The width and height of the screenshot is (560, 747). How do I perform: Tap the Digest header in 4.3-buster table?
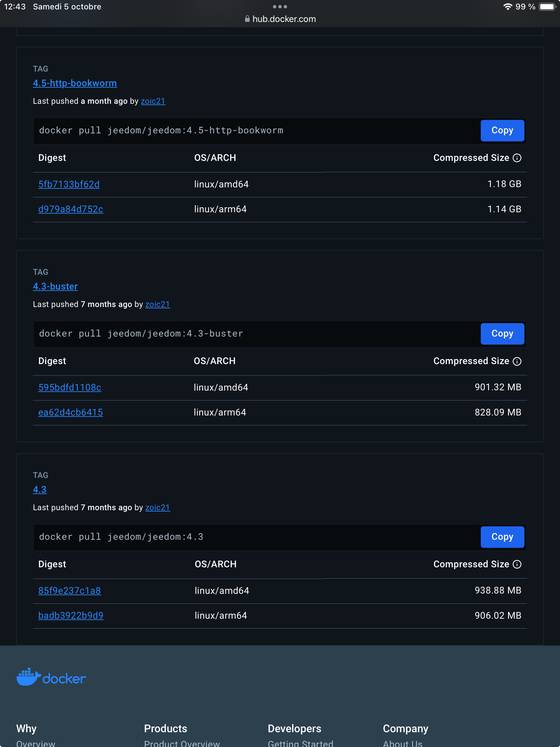coord(52,361)
